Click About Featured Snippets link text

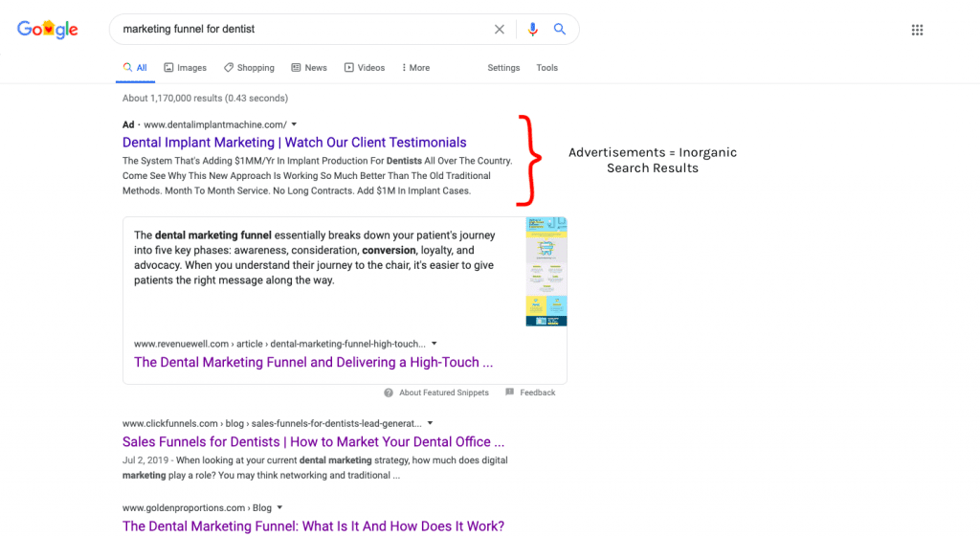[444, 392]
